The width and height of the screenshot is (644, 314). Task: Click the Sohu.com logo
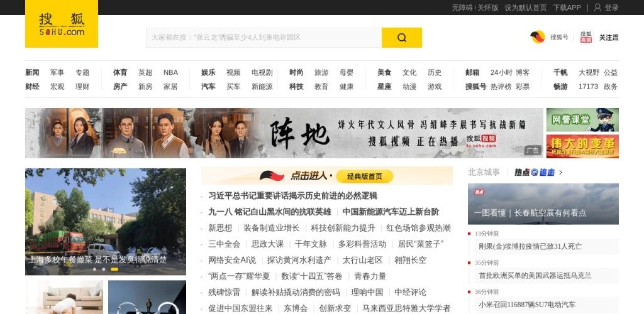pos(62,24)
